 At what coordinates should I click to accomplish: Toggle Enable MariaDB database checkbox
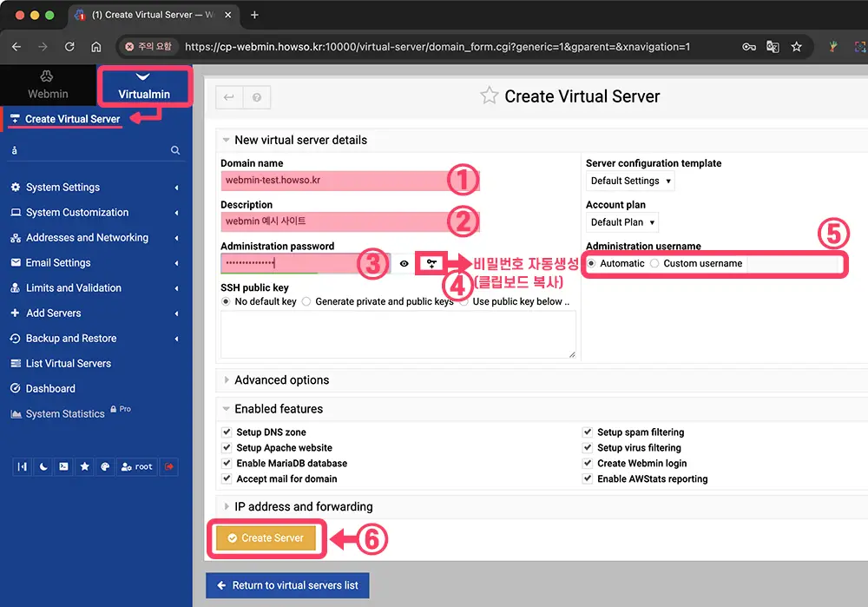[227, 463]
